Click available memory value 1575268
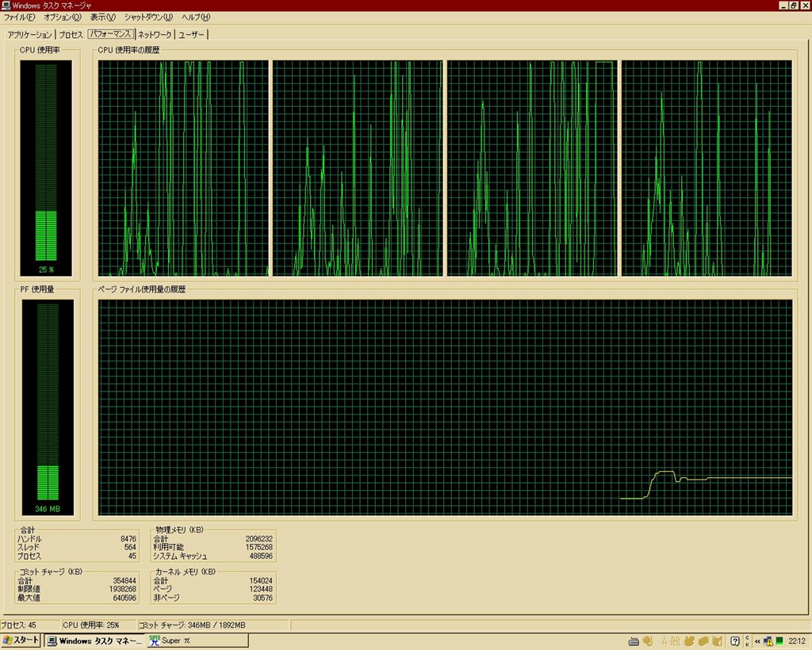Viewport: 812px width, 650px height. [259, 547]
